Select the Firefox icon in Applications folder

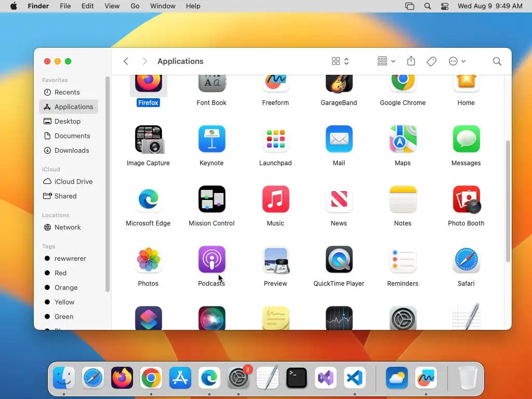click(x=148, y=84)
